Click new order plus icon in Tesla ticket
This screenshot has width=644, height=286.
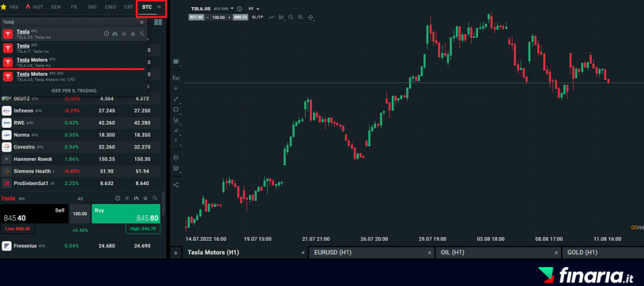pyautogui.click(x=127, y=198)
